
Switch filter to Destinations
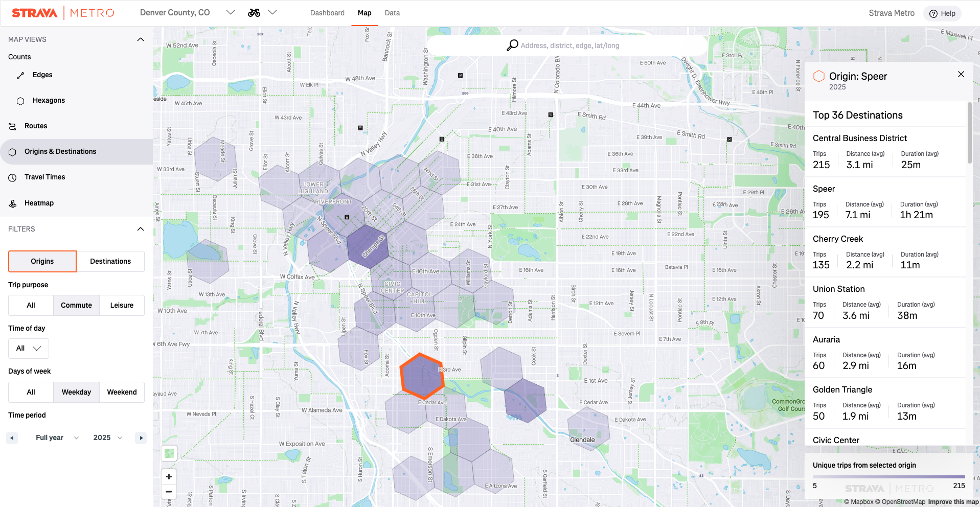110,262
